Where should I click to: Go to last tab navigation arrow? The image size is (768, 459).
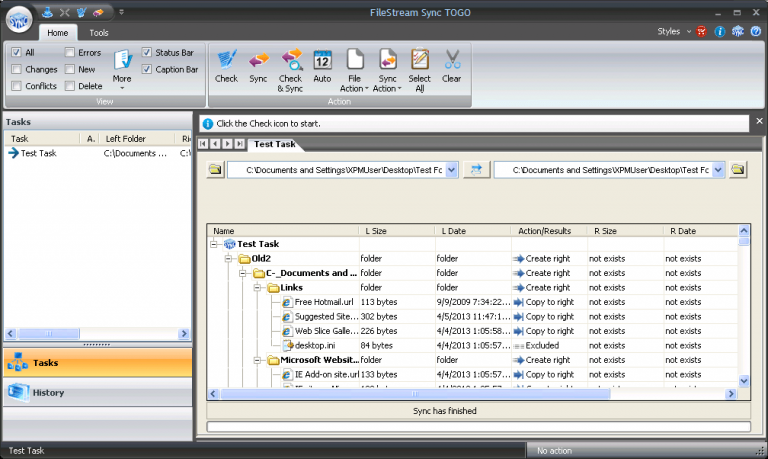point(240,144)
